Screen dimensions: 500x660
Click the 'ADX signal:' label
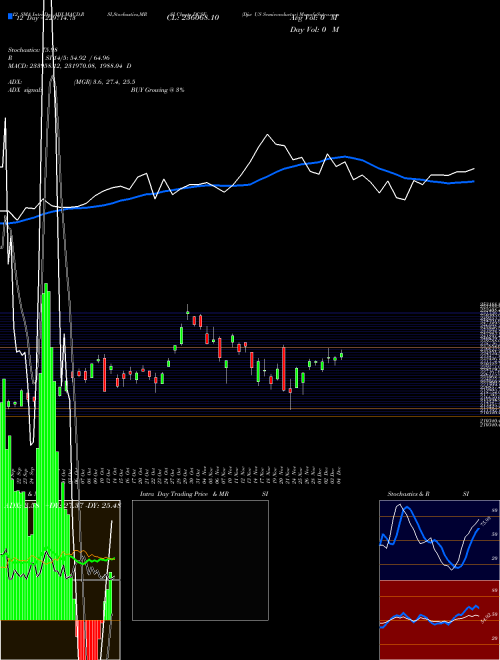[25, 90]
